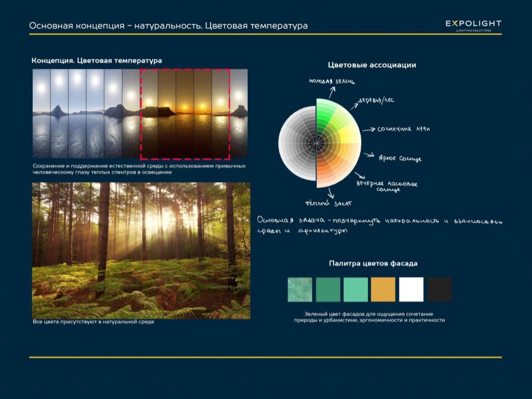The width and height of the screenshot is (532, 399).
Task: Select the "Цветовые ассоциации" heading
Action: pos(372,65)
